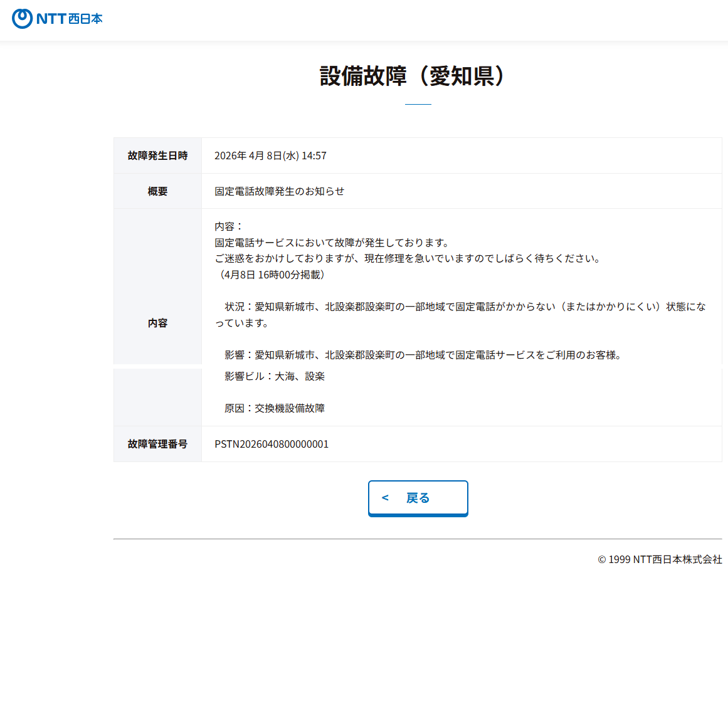Click the 原因：交換機設備故障 cause line
This screenshot has width=728, height=711.
274,408
